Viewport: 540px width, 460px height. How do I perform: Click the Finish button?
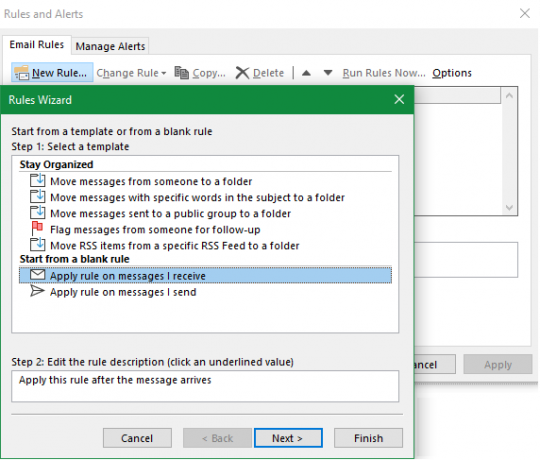368,438
